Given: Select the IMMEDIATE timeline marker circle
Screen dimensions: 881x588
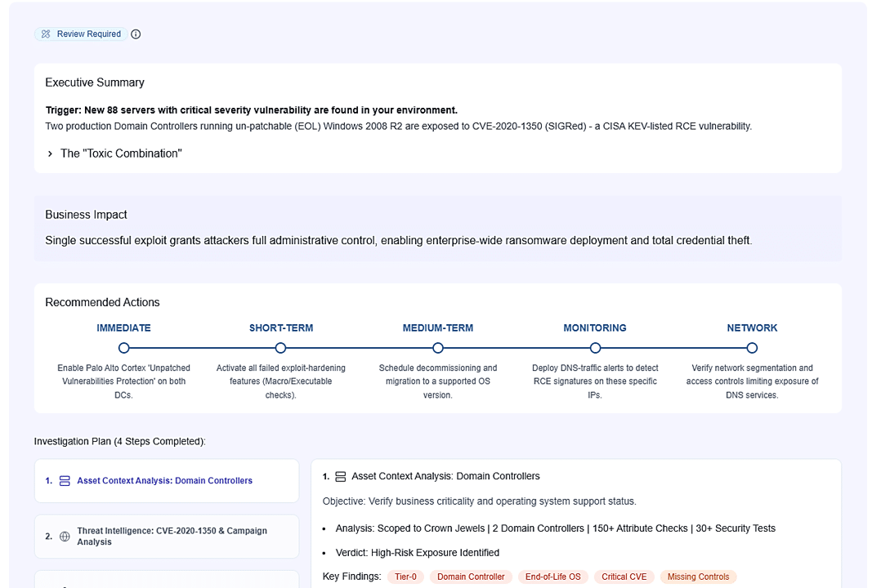Looking at the screenshot, I should coord(124,348).
